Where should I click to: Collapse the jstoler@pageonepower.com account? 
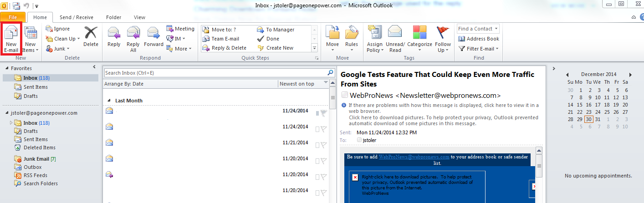click(6, 113)
